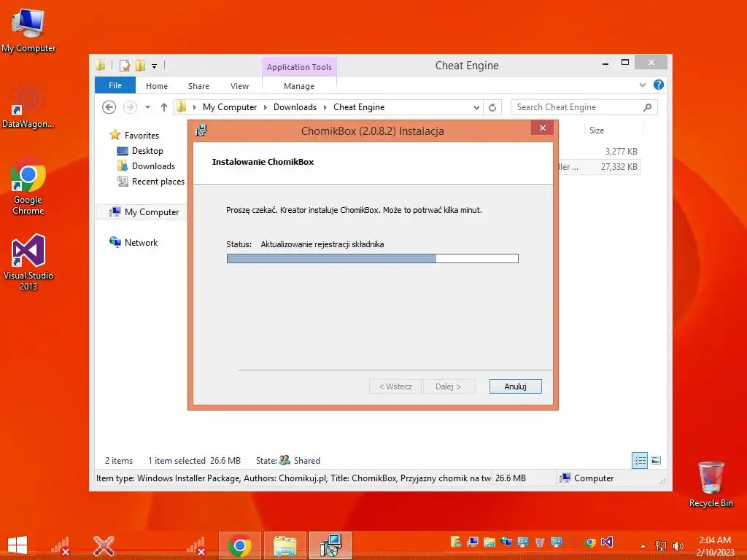Click the Visual Studio tray icon
747x560 pixels.
tap(606, 542)
